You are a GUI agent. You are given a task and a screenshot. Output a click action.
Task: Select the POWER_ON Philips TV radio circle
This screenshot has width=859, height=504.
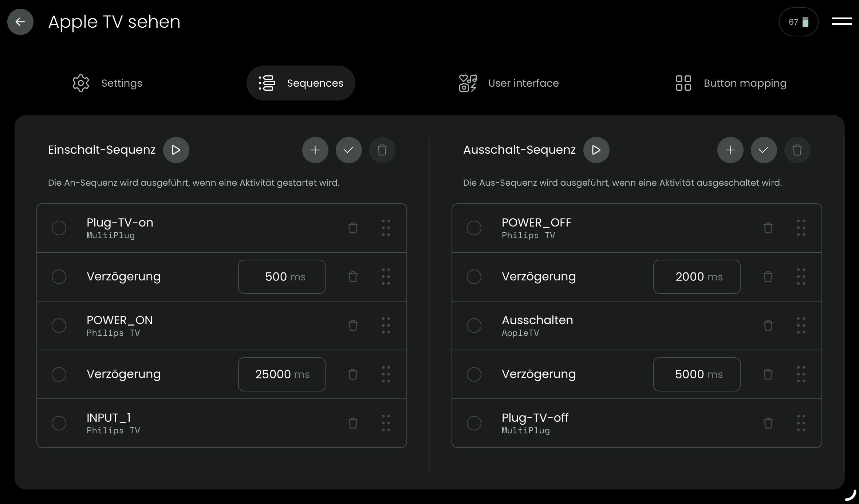(59, 326)
